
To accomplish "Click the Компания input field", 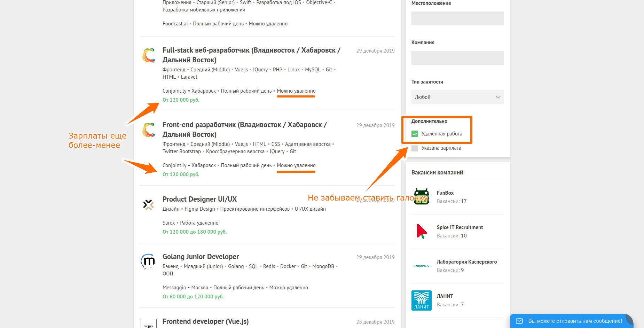I will [x=457, y=58].
